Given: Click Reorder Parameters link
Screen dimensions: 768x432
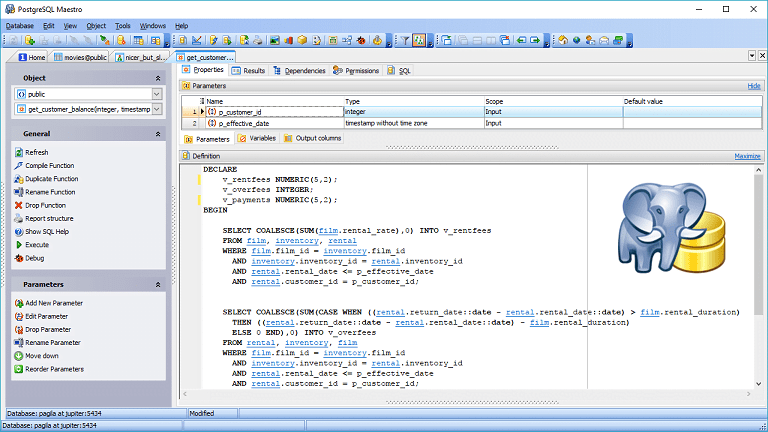Looking at the screenshot, I should (x=54, y=369).
